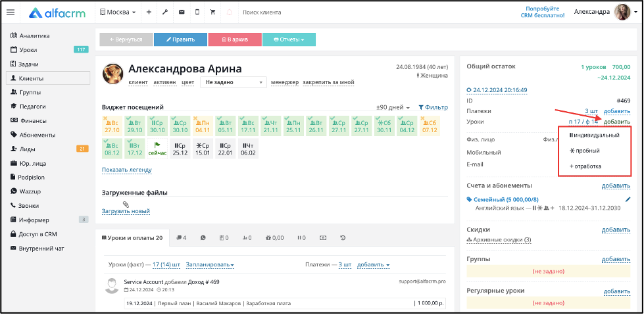Open the Отчеты dropdown button

point(289,39)
